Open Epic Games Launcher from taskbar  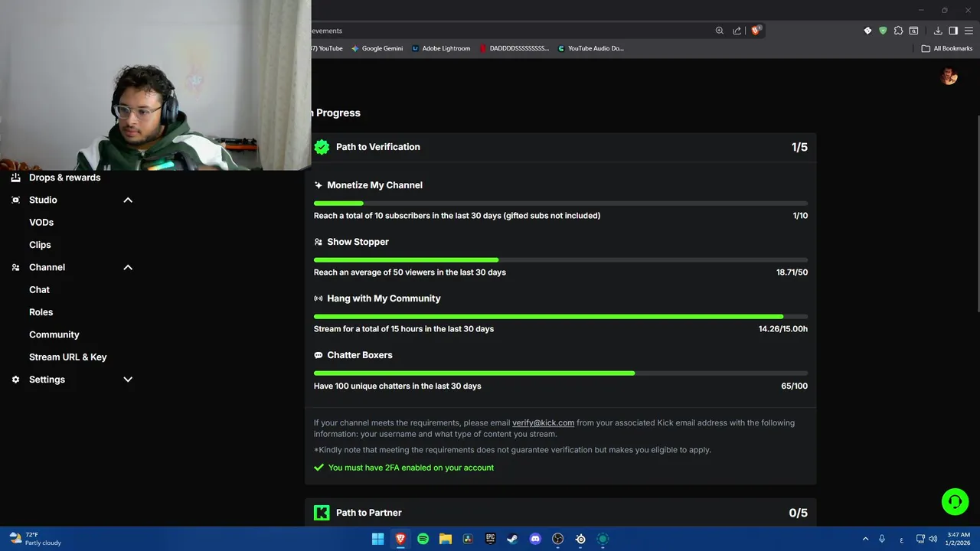tap(490, 539)
